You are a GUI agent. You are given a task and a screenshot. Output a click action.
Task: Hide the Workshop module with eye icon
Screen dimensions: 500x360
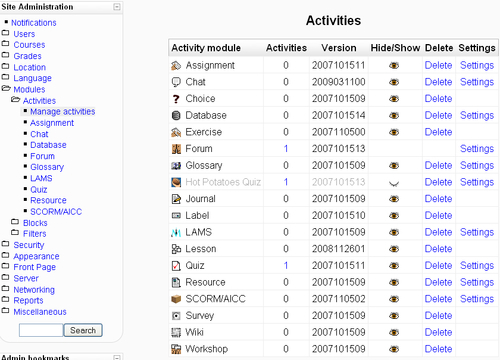(x=394, y=349)
